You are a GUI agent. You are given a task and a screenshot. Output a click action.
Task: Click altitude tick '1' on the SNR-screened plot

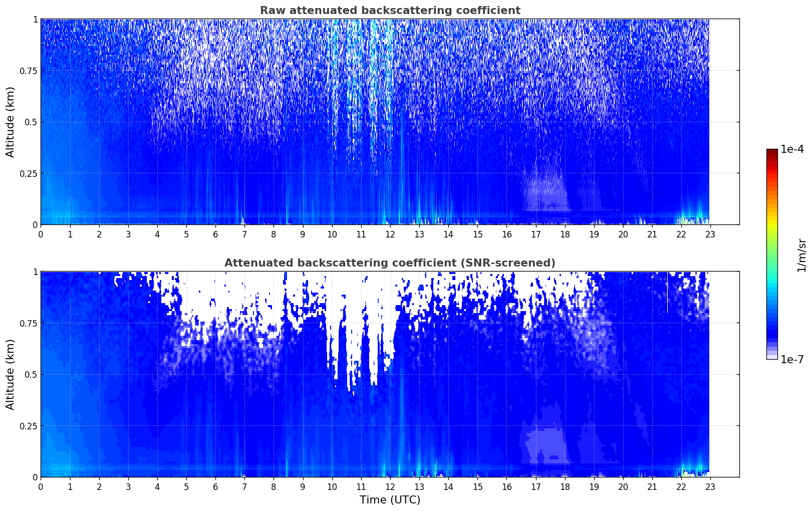coord(35,272)
